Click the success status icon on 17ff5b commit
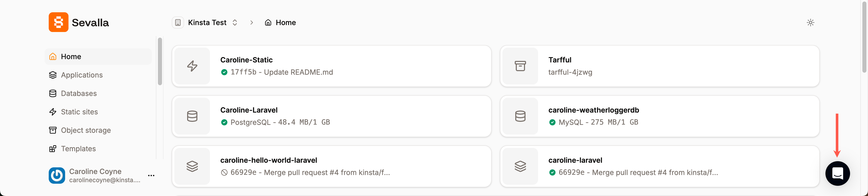The height and width of the screenshot is (196, 868). point(224,72)
